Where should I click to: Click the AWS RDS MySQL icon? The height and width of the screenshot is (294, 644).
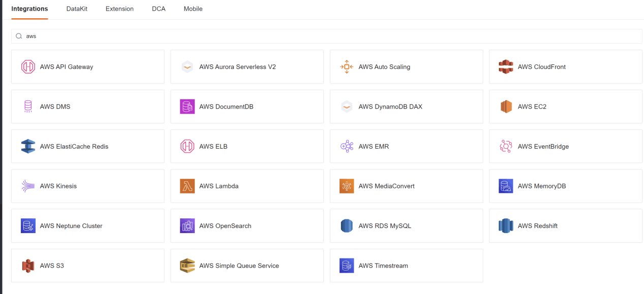pyautogui.click(x=347, y=226)
